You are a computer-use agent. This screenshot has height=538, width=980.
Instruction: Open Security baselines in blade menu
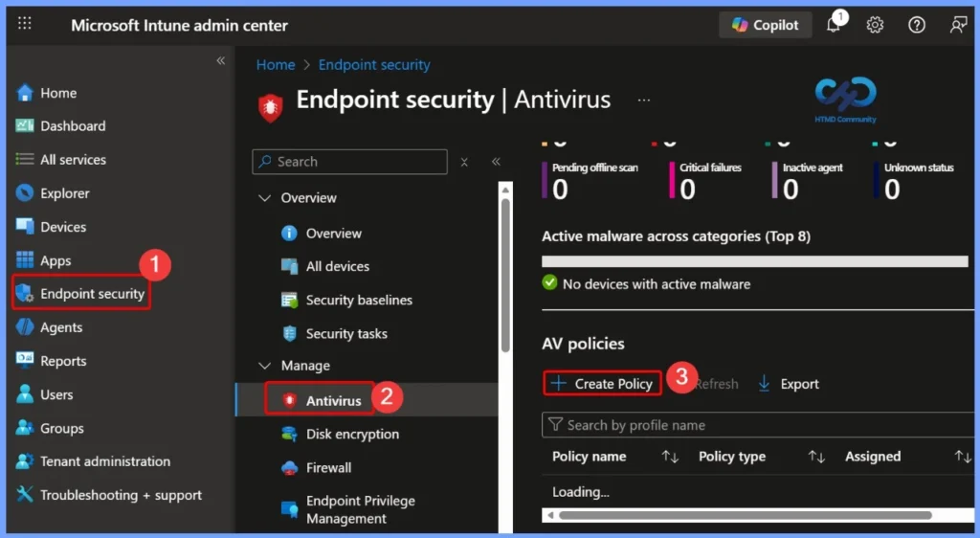(x=346, y=301)
